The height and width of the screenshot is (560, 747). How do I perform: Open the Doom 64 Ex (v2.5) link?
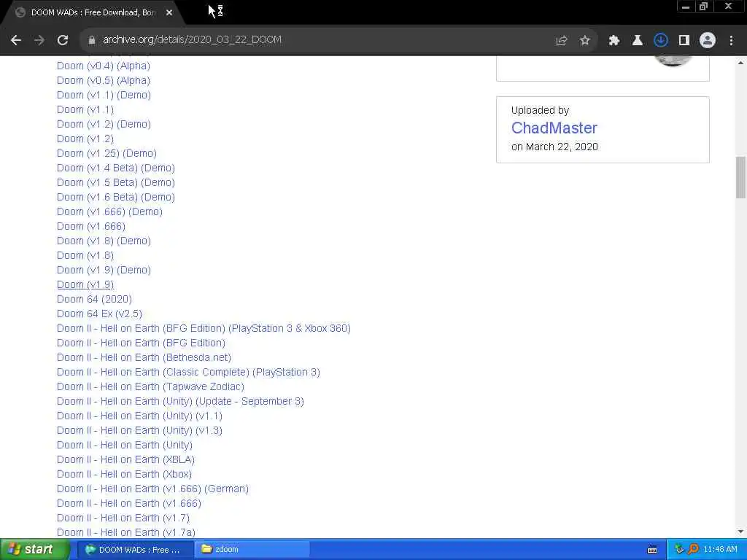[x=99, y=314]
